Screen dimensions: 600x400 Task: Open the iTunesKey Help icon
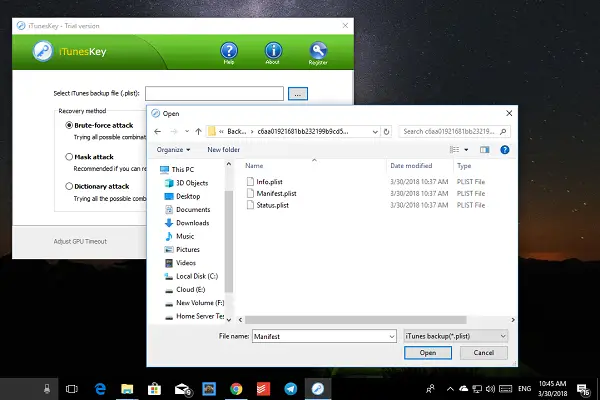click(x=229, y=50)
